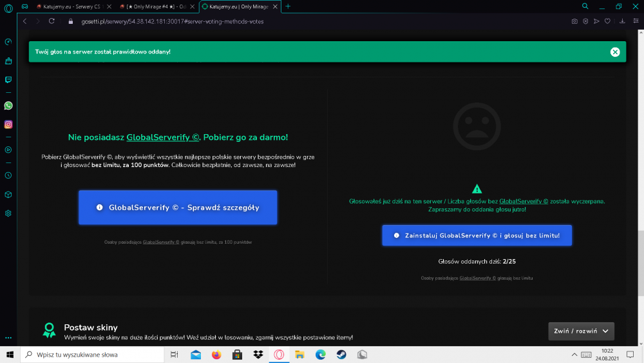Open Dropbox on the taskbar

tap(258, 355)
